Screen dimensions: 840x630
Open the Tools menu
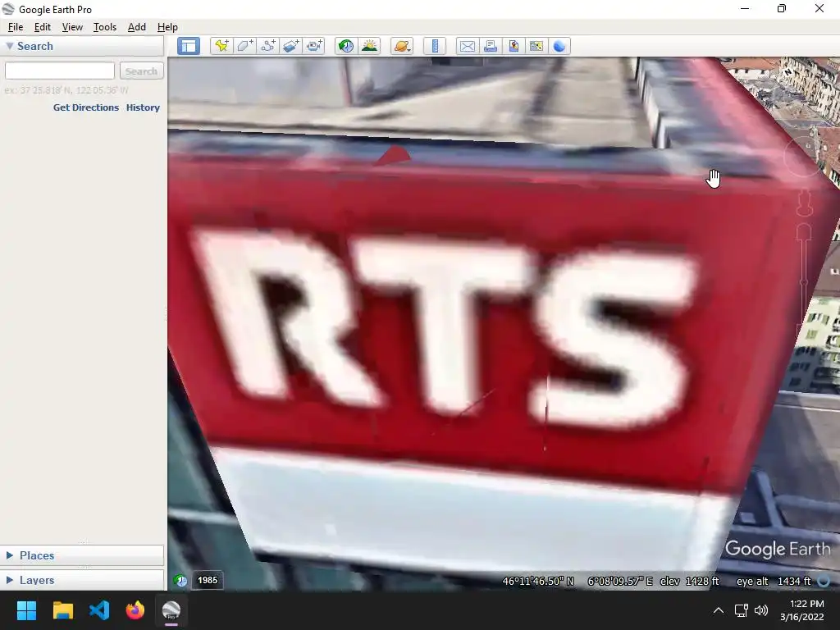tap(105, 27)
